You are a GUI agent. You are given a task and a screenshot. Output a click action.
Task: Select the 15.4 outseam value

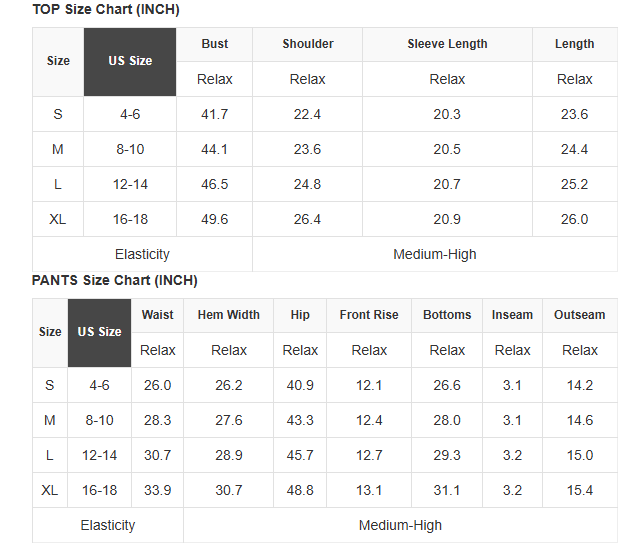580,490
